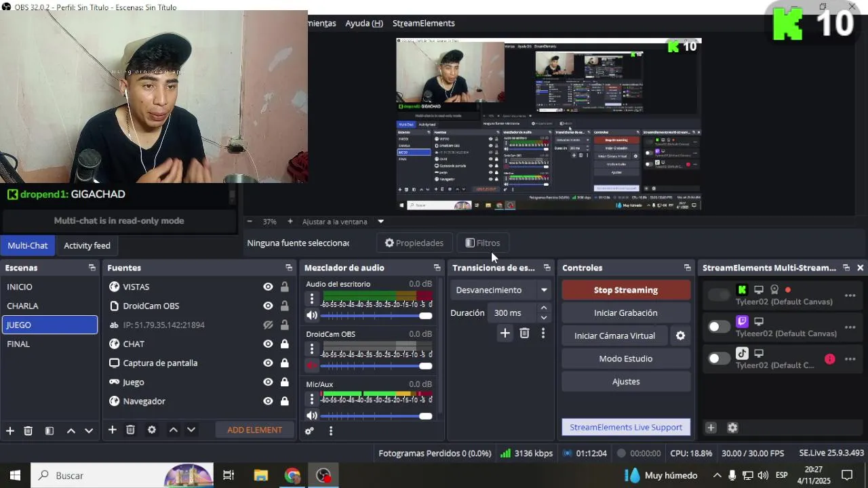Click Windows taskbar Buscar search box
Image resolution: width=868 pixels, height=488 pixels.
[122, 476]
